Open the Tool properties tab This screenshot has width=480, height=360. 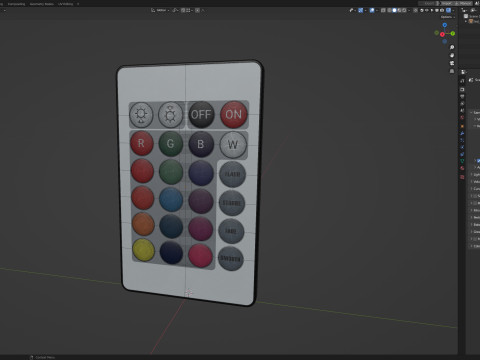click(462, 81)
